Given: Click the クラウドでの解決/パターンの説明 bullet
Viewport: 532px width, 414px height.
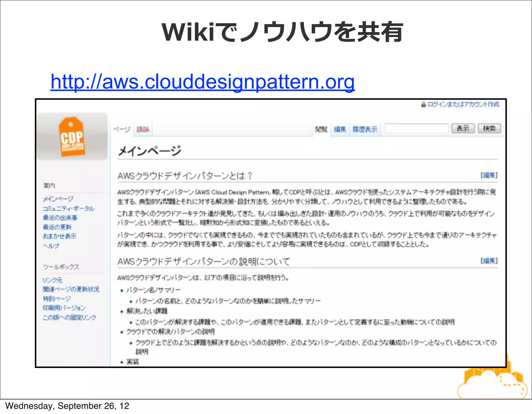Looking at the screenshot, I should point(170,332).
